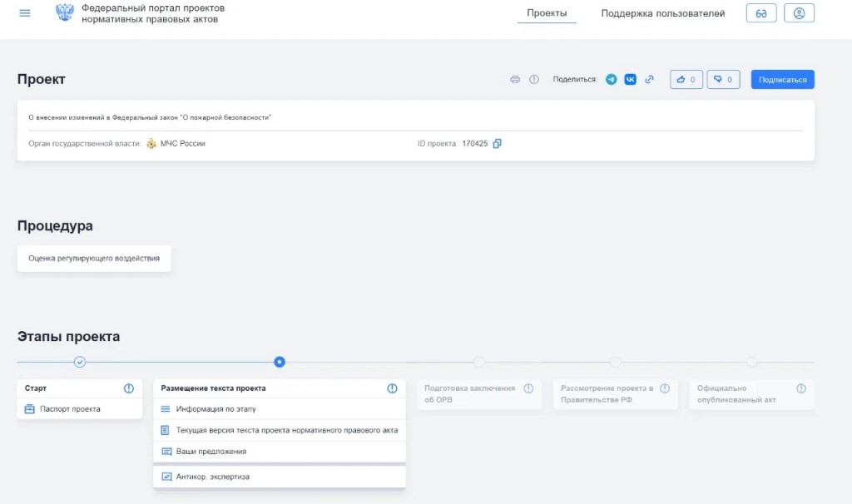Click the portal coat of arms logo
The width and height of the screenshot is (852, 504).
pos(65,12)
